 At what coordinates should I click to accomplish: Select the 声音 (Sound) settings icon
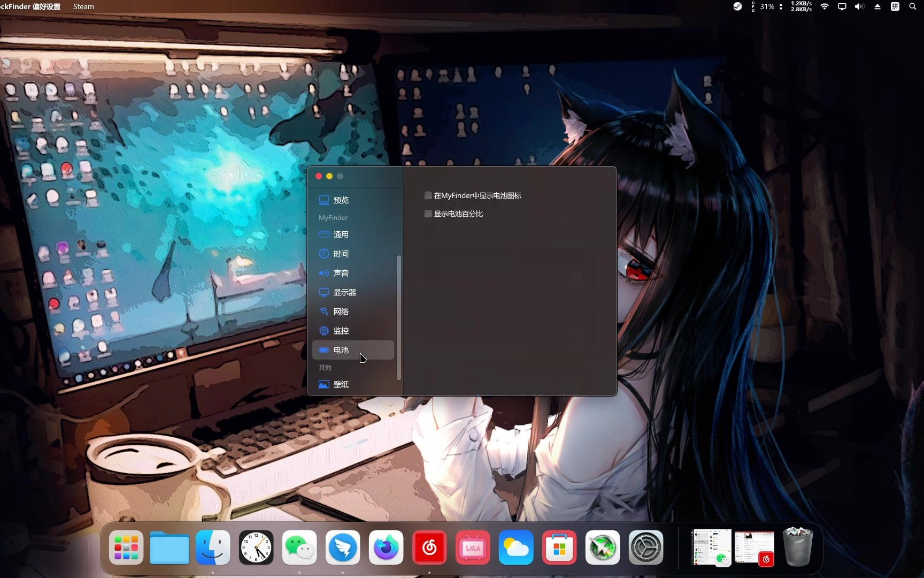(x=341, y=273)
